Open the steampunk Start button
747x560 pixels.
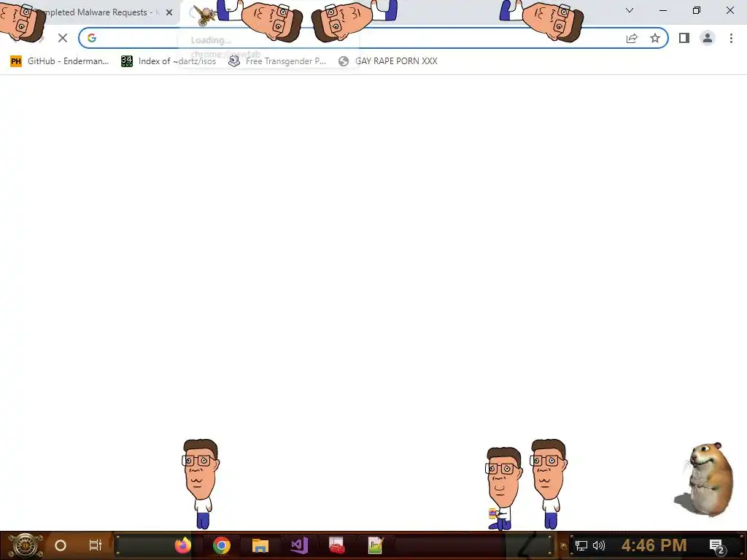click(25, 545)
